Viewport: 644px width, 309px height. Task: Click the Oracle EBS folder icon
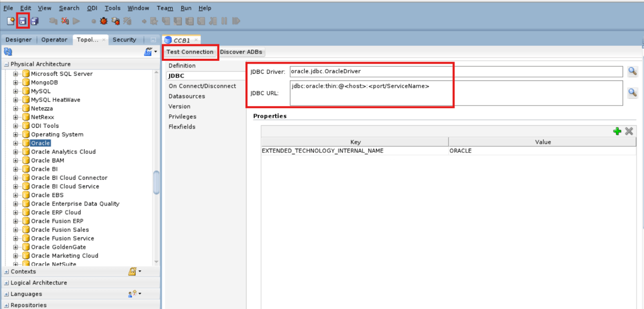point(26,195)
